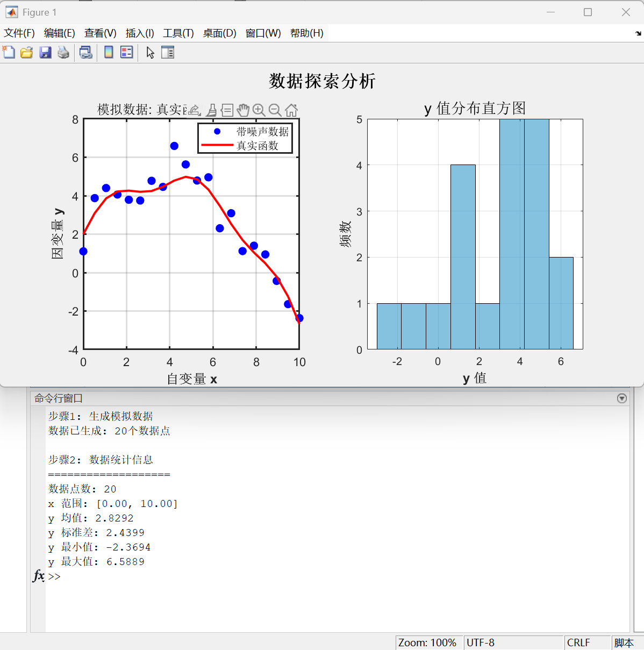Save the figure with floppy disk icon
The image size is (644, 650).
(x=45, y=52)
